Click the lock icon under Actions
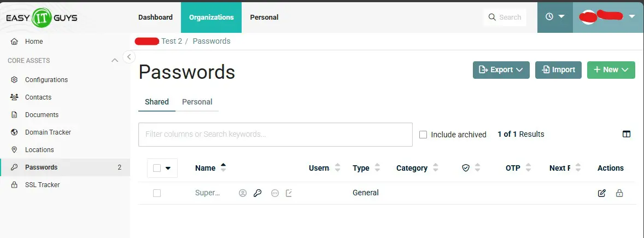 [619, 193]
